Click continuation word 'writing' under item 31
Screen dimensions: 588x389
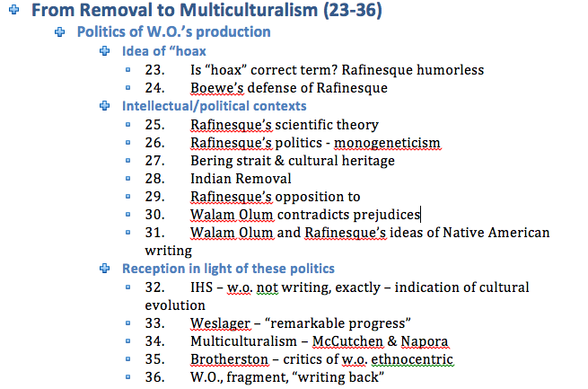tap(169, 251)
